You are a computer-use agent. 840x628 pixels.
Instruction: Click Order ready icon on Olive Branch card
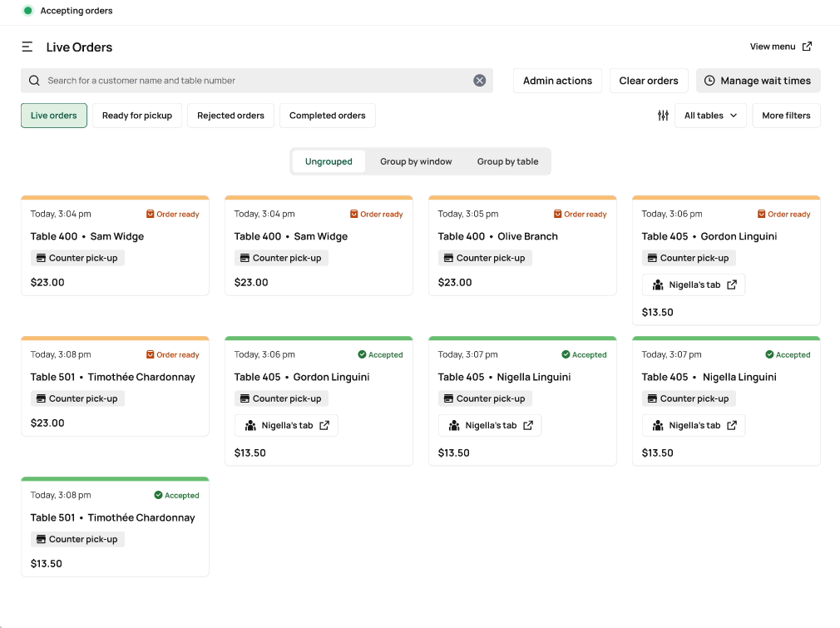(x=558, y=214)
